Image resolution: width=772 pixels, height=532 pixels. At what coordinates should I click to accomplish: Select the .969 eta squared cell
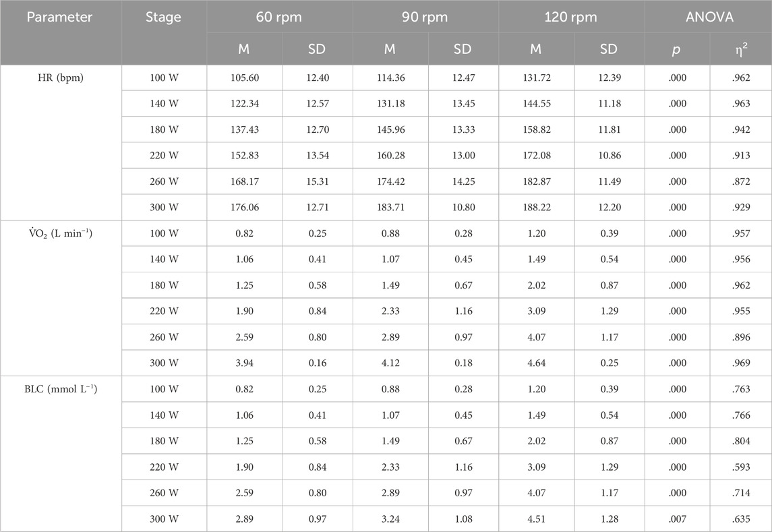click(741, 363)
